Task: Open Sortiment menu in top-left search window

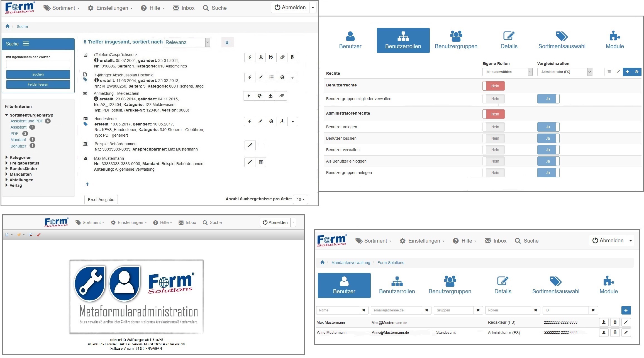Action: click(x=62, y=8)
